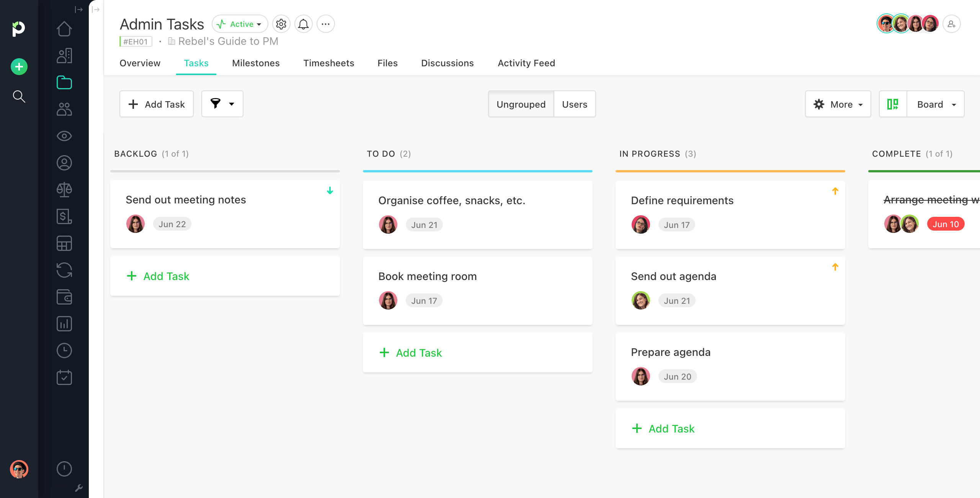Click the Define requirements task card
Screen dimensions: 980x498
click(x=730, y=213)
